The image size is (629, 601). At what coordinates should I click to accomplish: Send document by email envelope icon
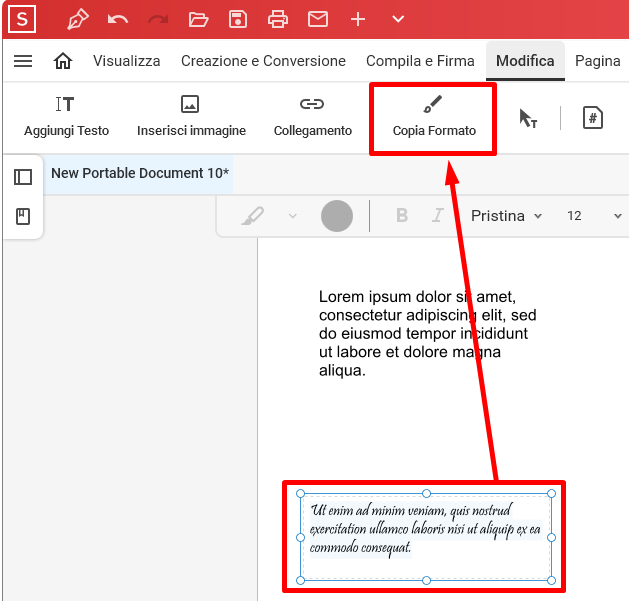318,19
